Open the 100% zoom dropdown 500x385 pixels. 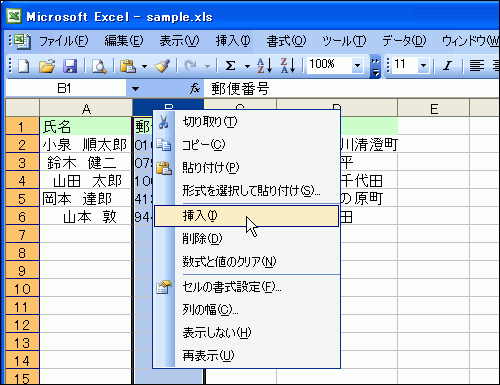pos(357,65)
